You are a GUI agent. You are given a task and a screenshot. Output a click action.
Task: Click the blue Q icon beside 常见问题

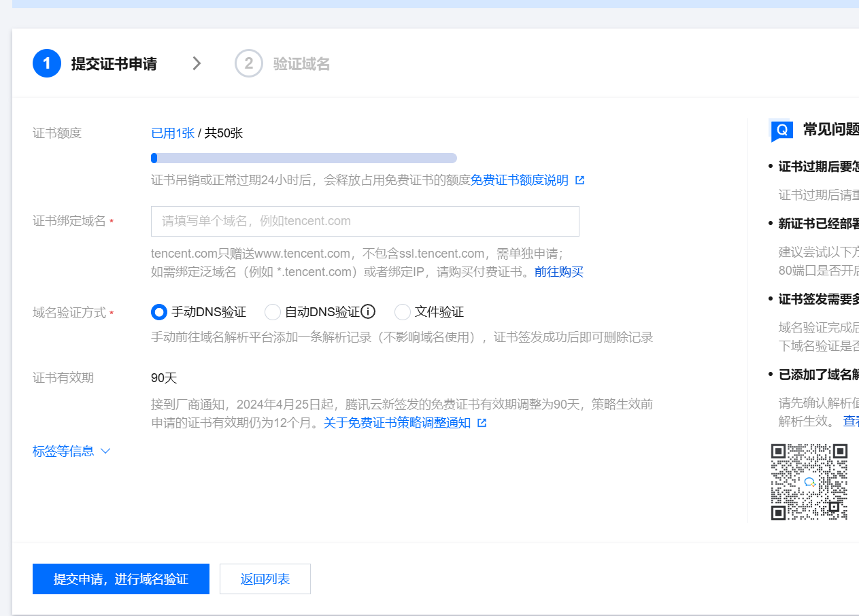[781, 130]
